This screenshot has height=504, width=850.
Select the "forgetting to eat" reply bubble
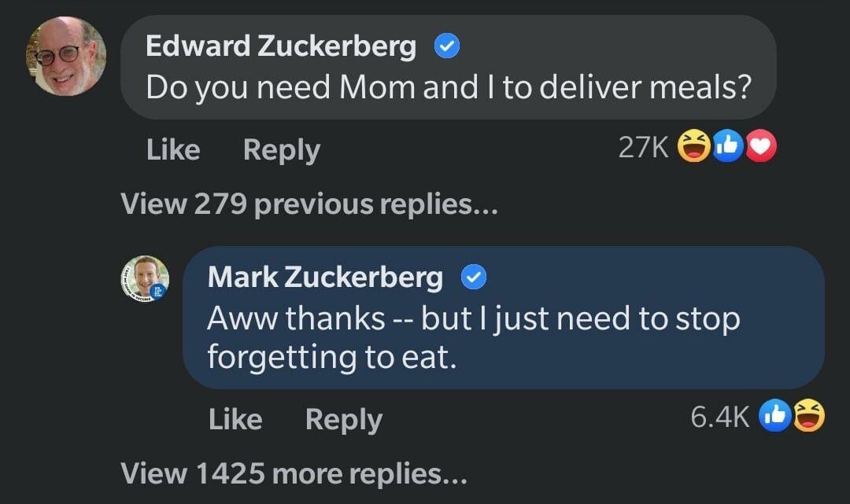click(x=504, y=338)
